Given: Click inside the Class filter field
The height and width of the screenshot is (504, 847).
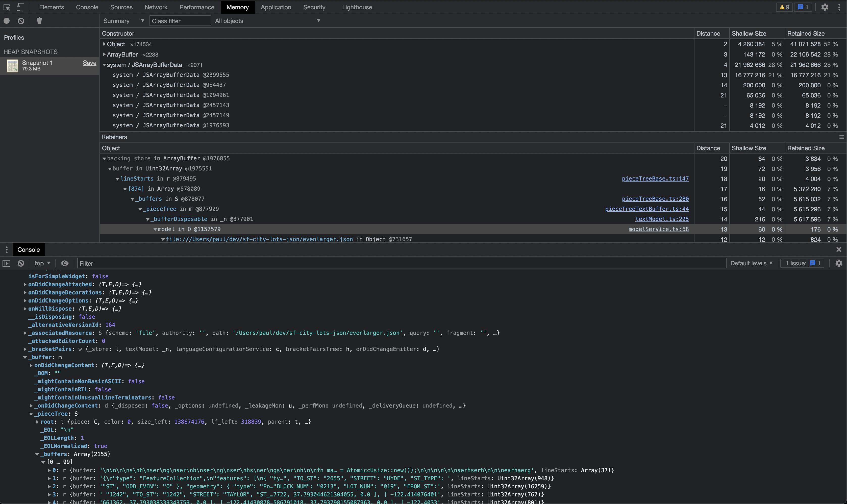Looking at the screenshot, I should click(x=180, y=21).
